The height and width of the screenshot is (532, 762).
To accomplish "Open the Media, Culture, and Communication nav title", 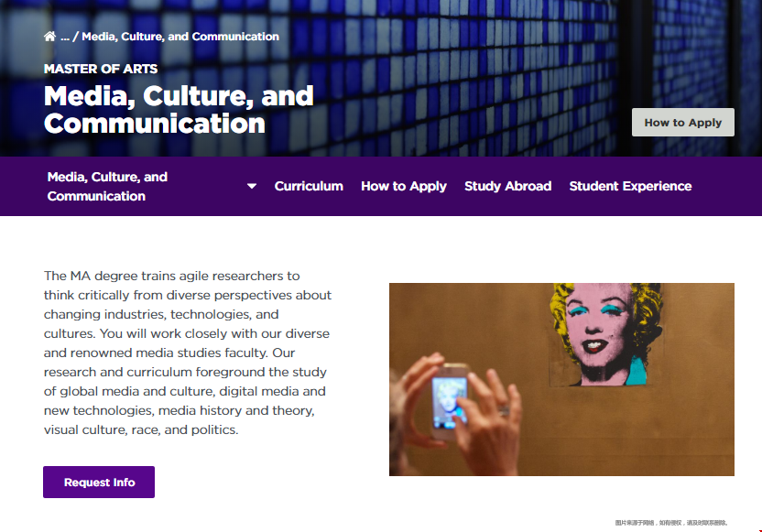I will (107, 186).
